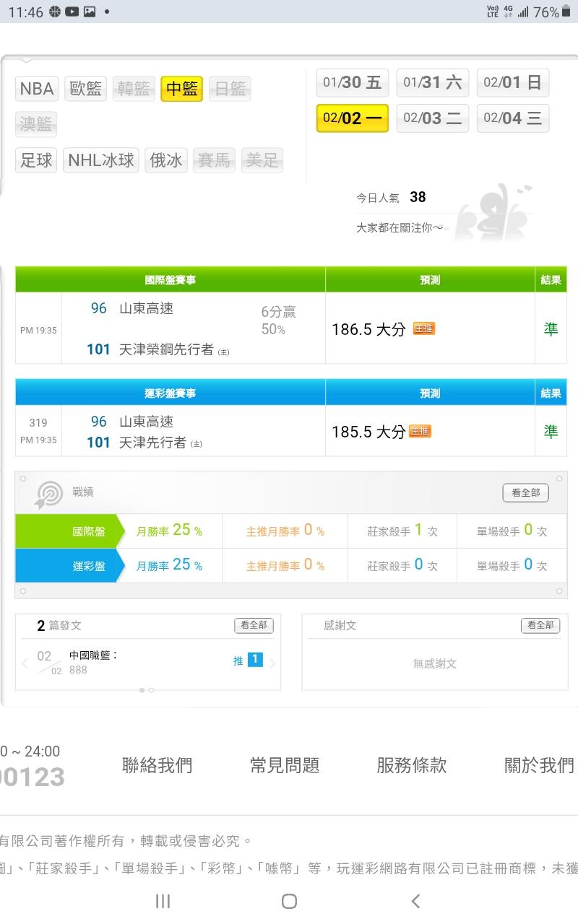The image size is (578, 924).
Task: Tap 看全部 in the 感謝文 panel
Action: coord(540,625)
